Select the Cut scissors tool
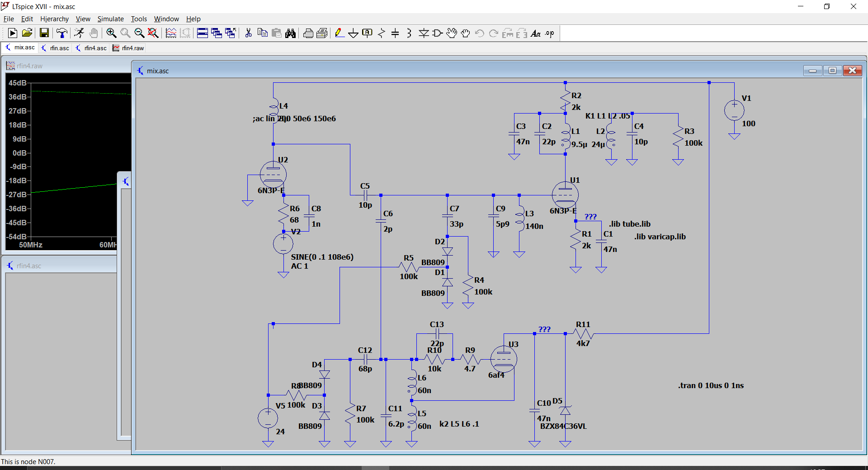Viewport: 868px width, 470px height. pos(248,33)
